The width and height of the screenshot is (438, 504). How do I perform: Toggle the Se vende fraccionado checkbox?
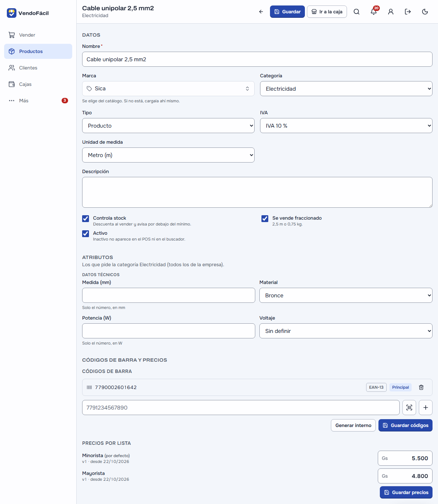265,219
